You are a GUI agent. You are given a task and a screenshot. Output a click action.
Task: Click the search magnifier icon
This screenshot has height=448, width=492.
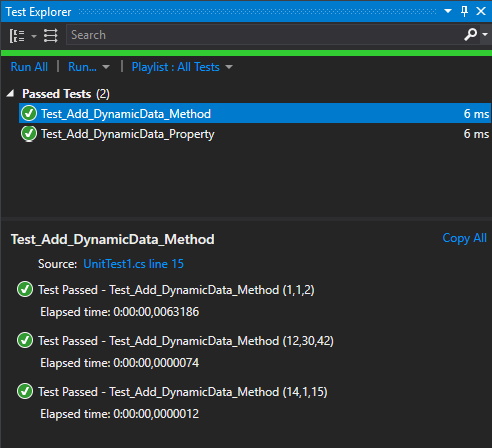tap(470, 34)
